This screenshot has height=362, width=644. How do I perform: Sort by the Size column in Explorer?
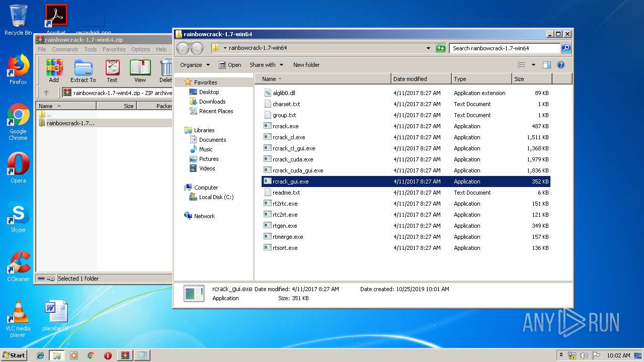point(532,79)
